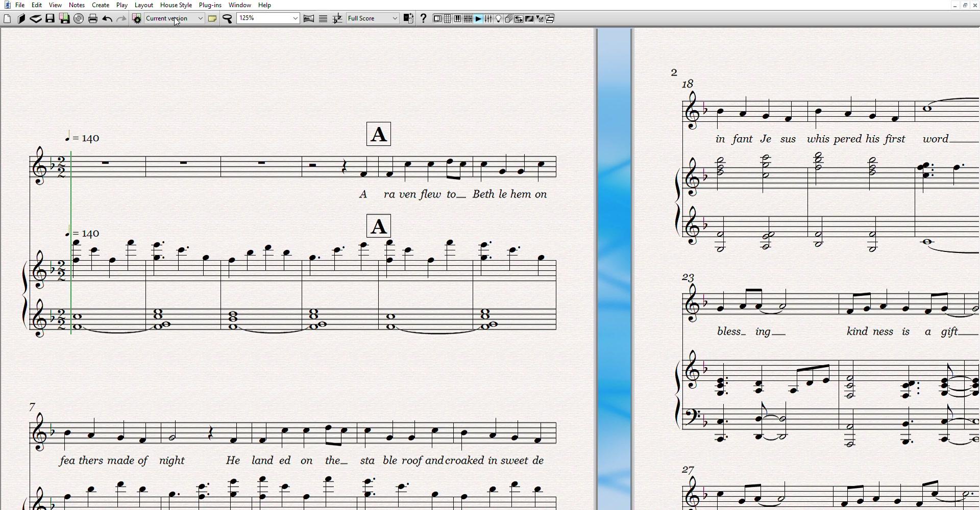Image resolution: width=980 pixels, height=510 pixels.
Task: Save the score with the floppy disk icon
Action: (50, 19)
